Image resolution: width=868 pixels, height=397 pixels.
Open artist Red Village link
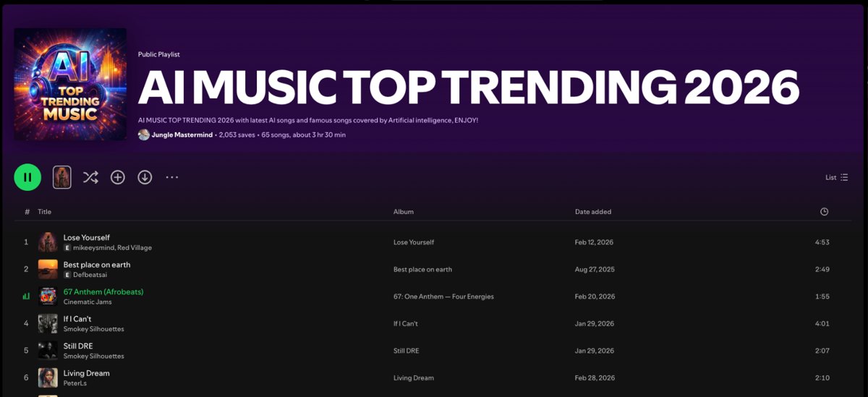(x=135, y=247)
